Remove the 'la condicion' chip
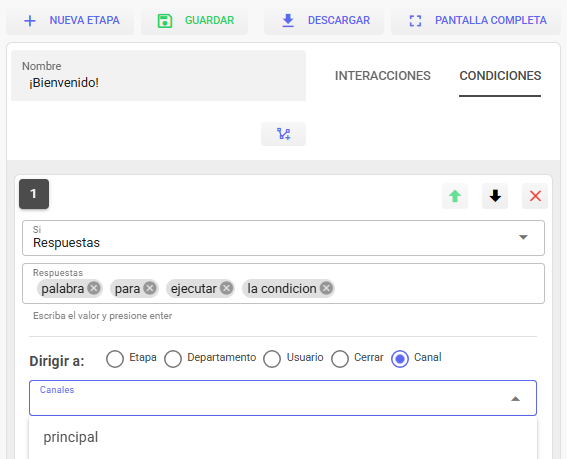This screenshot has width=567, height=459. 327,288
